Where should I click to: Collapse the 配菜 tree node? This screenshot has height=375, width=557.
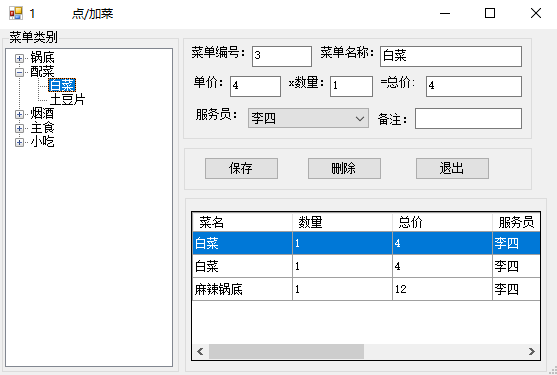(x=20, y=72)
